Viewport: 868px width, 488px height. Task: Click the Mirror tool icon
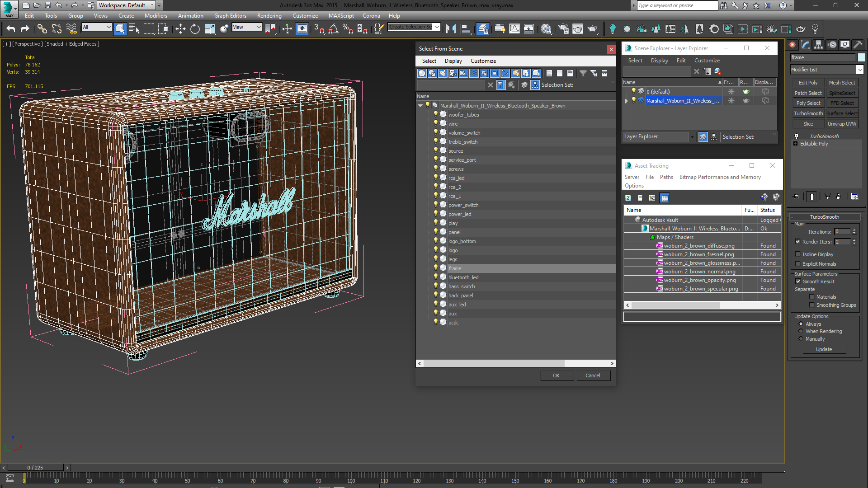[x=451, y=29]
